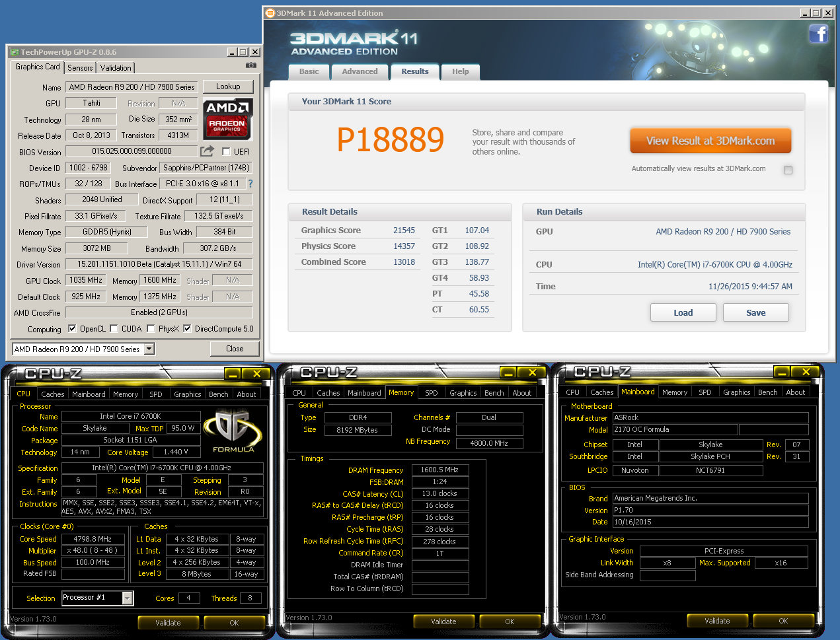
Task: Open the Basic tab in 3DMark 11
Action: pyautogui.click(x=309, y=71)
